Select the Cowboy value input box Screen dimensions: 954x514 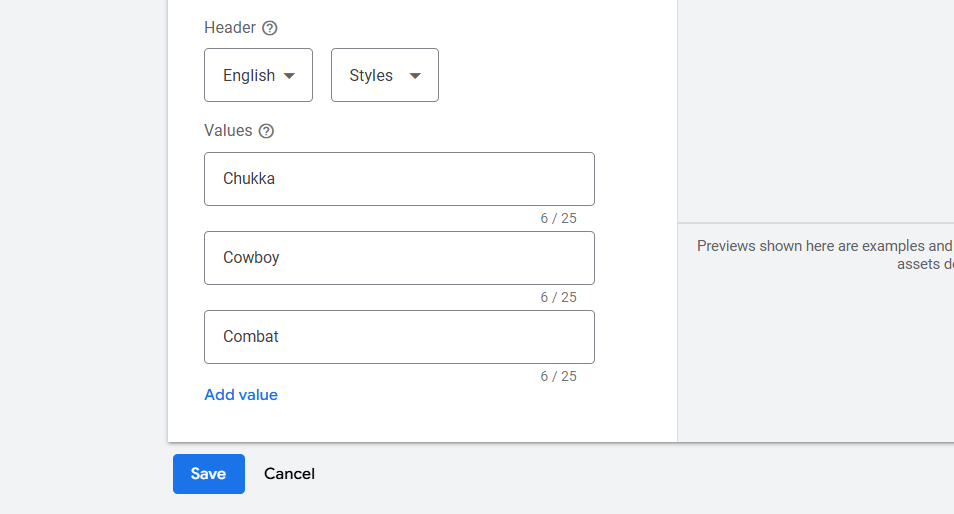399,258
